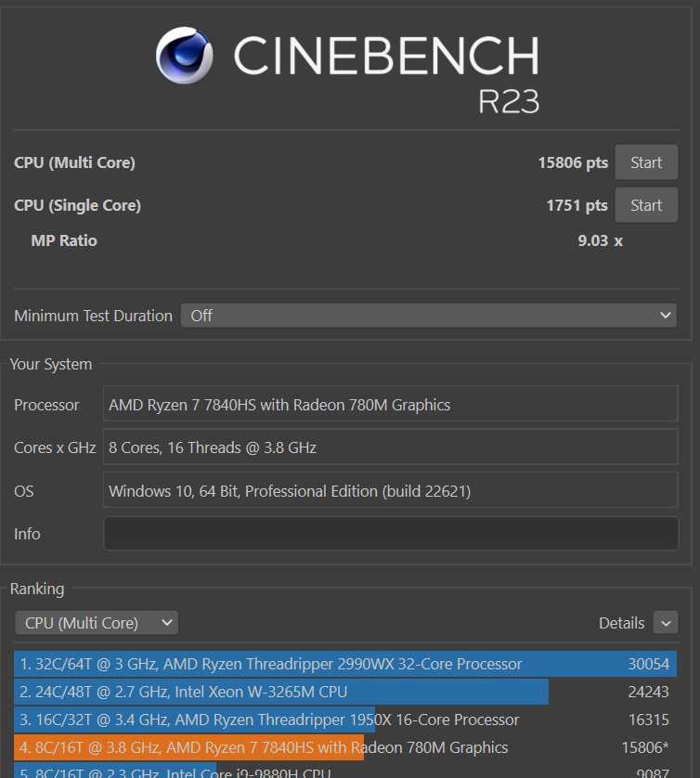Click the Your System section heading
The height and width of the screenshot is (778, 700).
(x=51, y=364)
